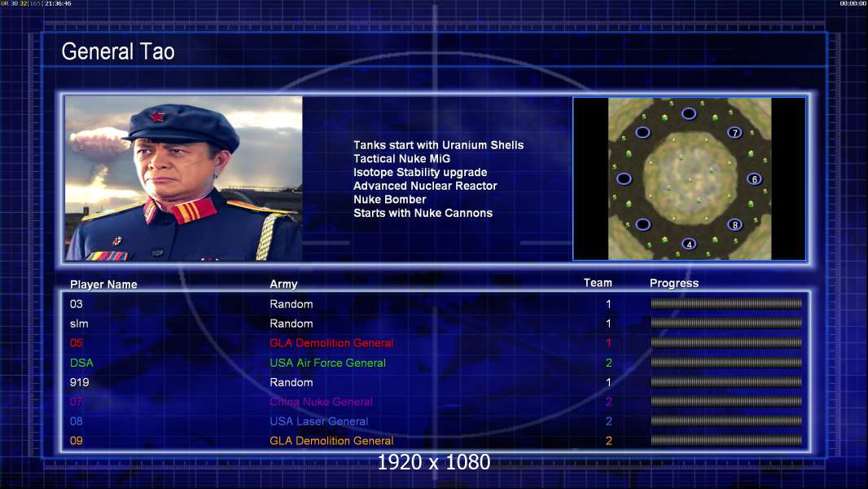Click Random army for player 919
Screen dimensions: 868x489
pos(292,382)
